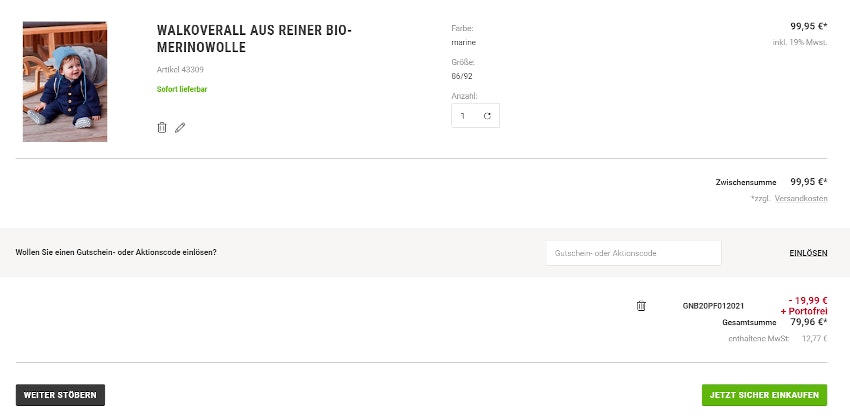Click the Artikel 43309 number text
The height and width of the screenshot is (416, 850).
pos(181,69)
